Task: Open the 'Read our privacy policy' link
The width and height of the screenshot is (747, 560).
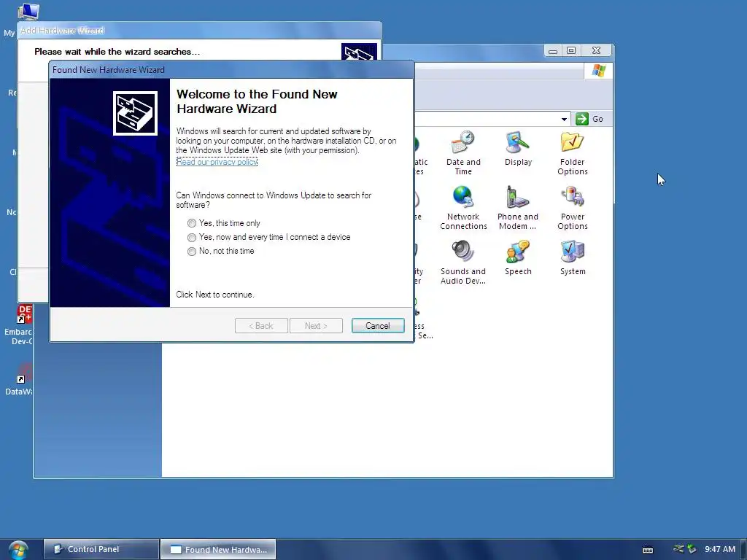Action: (217, 162)
